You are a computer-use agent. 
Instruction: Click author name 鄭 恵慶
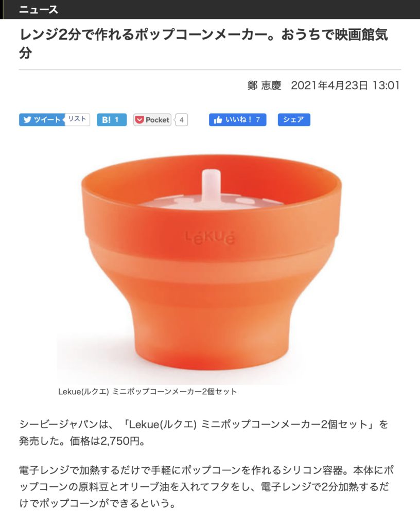click(264, 85)
